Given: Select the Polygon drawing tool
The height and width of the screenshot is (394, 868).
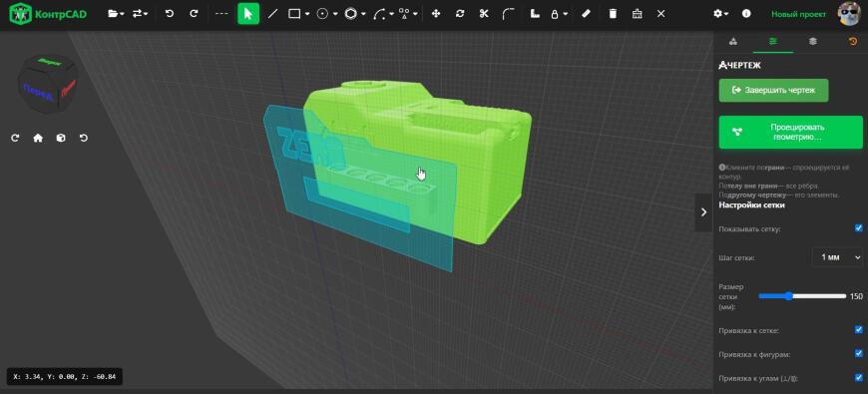Looking at the screenshot, I should pos(350,14).
